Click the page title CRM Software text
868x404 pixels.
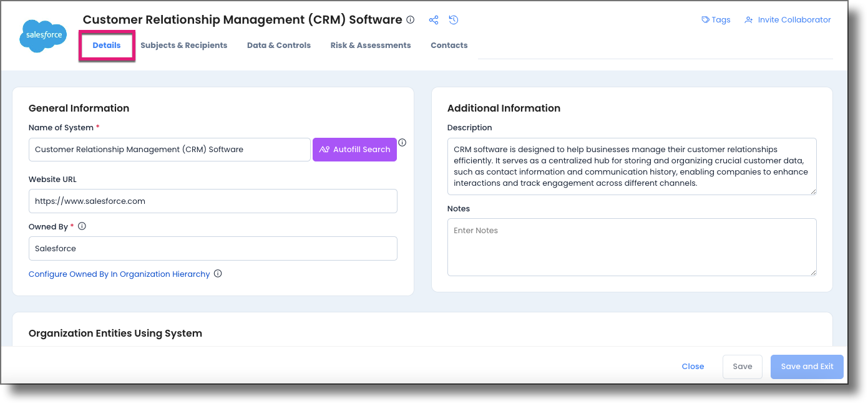point(243,20)
